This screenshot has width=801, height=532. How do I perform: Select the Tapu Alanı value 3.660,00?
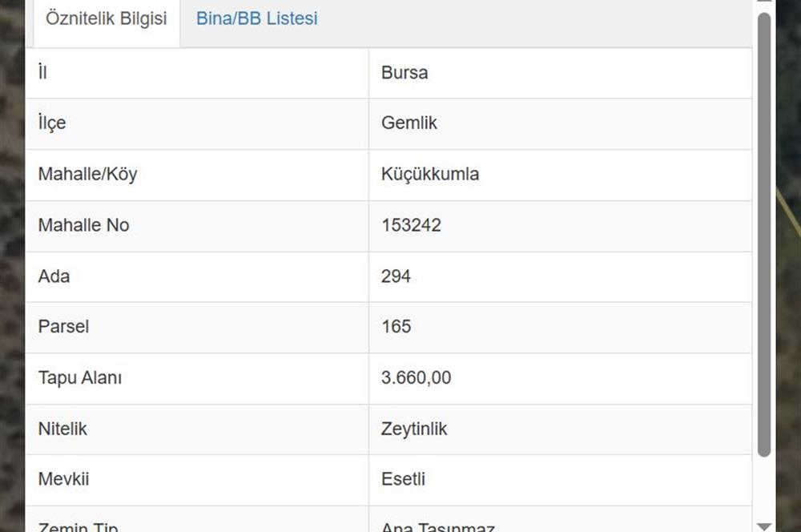tap(416, 378)
